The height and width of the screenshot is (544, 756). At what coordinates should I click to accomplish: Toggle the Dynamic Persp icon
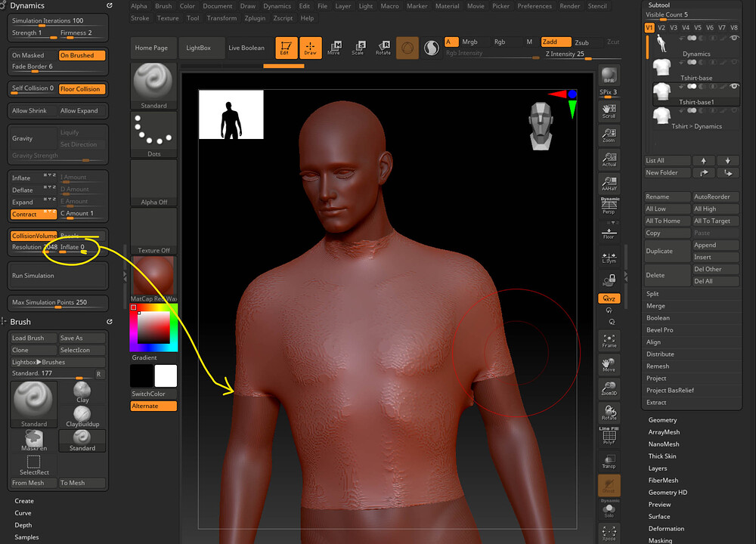[609, 206]
